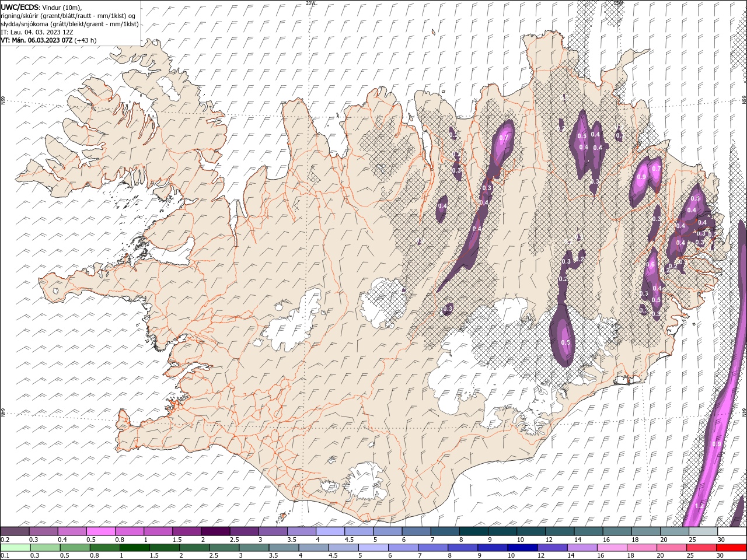The width and height of the screenshot is (747, 560).
Task: Pick the green 0.5 swatch in lower legend row
Action: (75, 547)
